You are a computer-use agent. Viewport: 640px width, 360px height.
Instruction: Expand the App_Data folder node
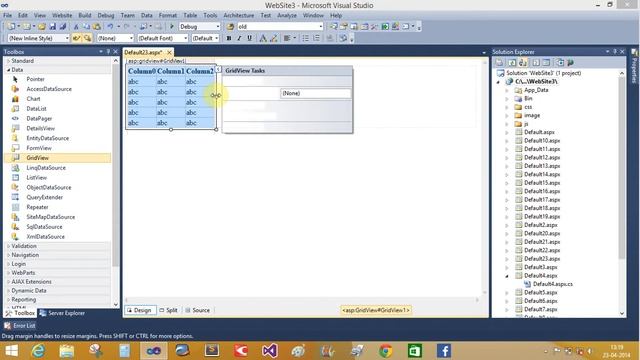point(507,90)
